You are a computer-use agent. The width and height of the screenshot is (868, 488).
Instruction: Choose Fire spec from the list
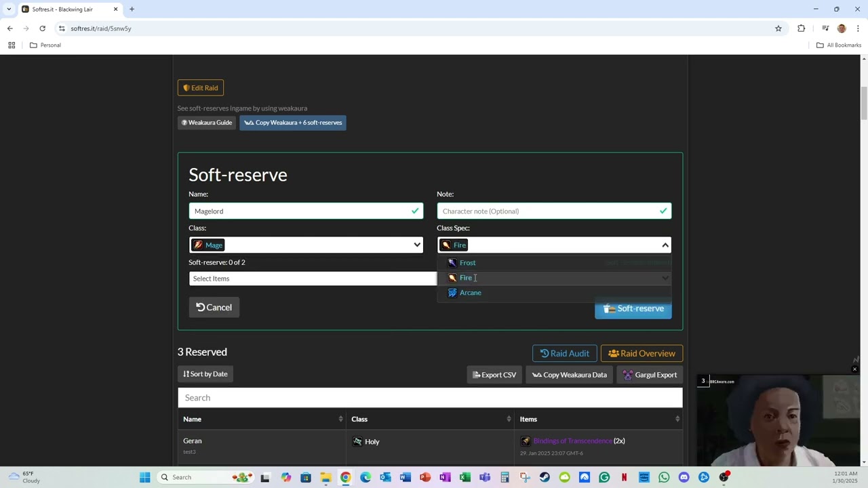point(554,278)
